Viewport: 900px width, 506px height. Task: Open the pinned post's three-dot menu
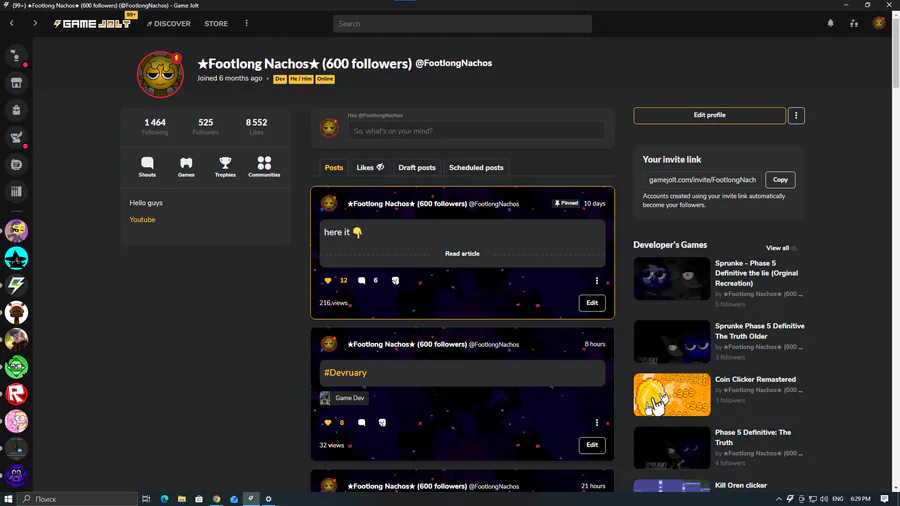pos(597,281)
